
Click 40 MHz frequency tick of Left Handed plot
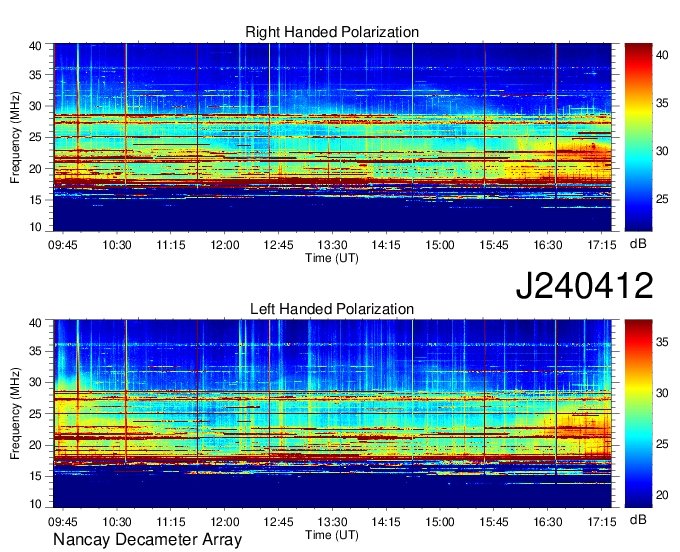(x=35, y=322)
